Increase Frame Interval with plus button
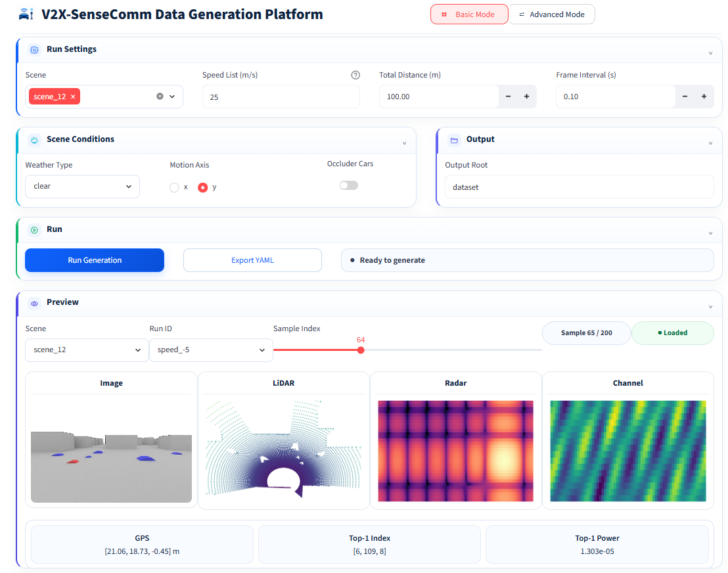728x573 pixels. 704,97
